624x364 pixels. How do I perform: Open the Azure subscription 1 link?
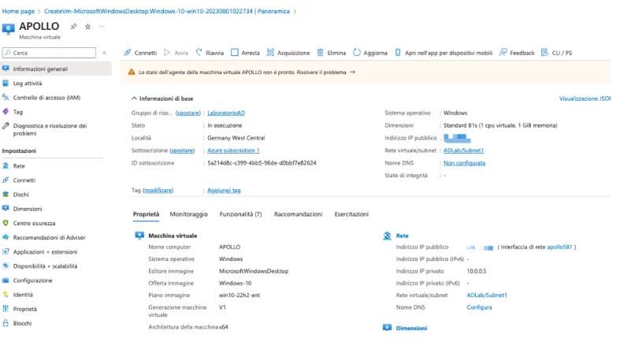point(233,150)
